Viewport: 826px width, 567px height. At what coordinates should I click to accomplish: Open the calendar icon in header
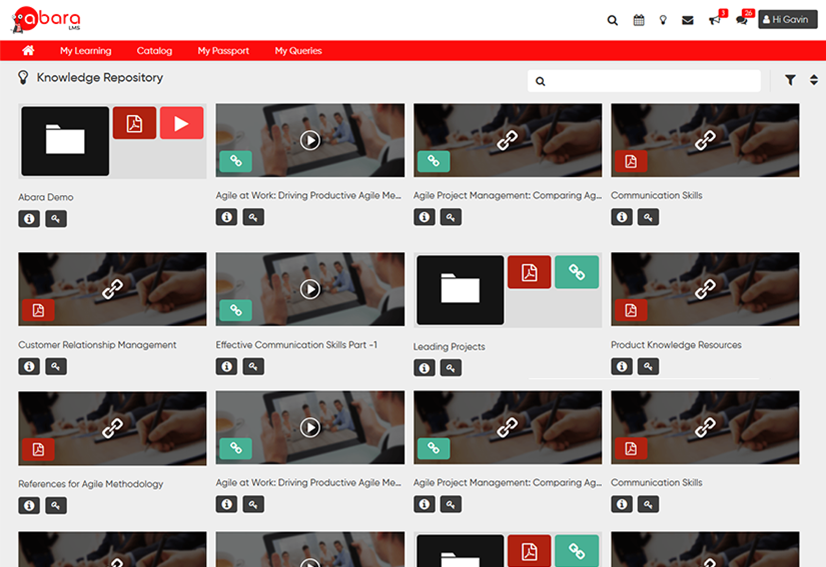[638, 21]
